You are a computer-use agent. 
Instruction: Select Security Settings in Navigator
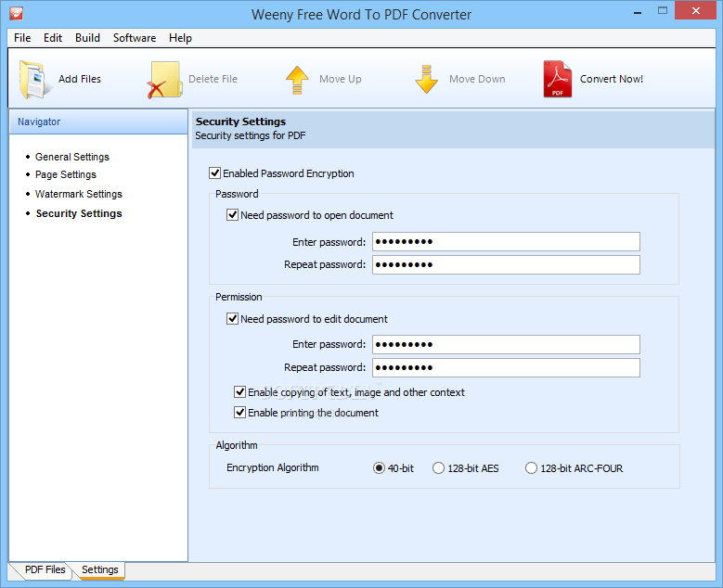79,213
